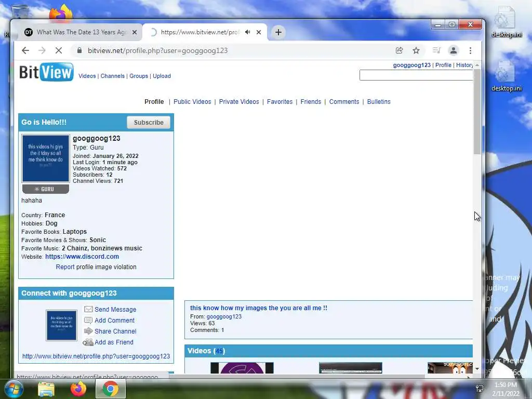Click the video count 45 in Videos header
The height and width of the screenshot is (399, 532).
(x=219, y=351)
